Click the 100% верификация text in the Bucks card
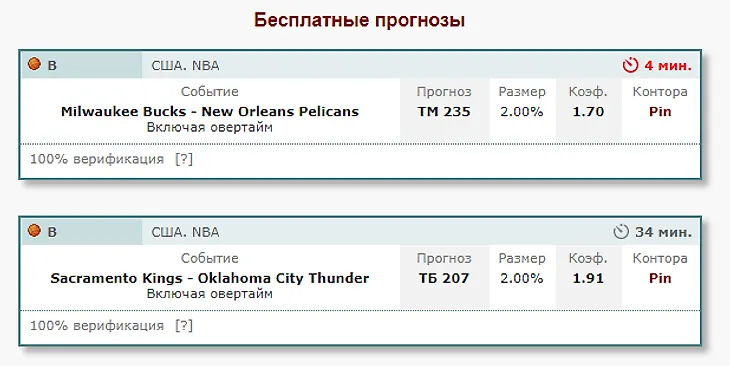The width and height of the screenshot is (730, 366). (97, 159)
